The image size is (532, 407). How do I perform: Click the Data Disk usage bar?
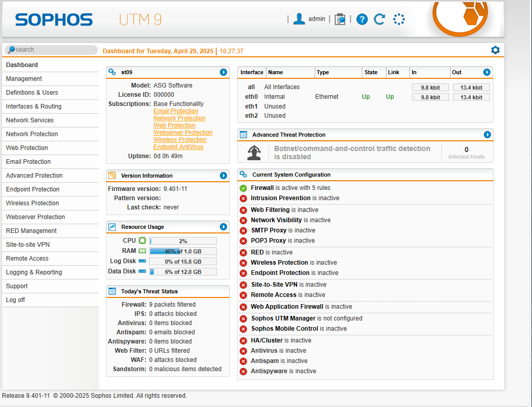pos(183,272)
